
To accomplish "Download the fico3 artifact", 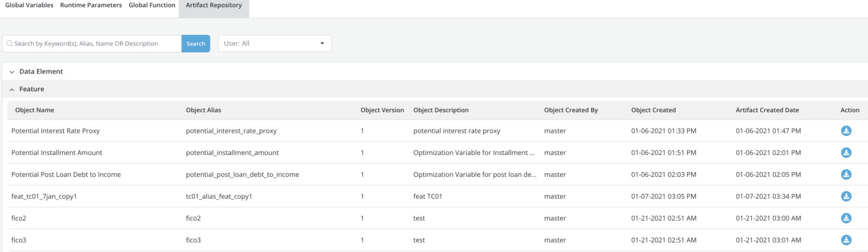I will click(x=846, y=240).
